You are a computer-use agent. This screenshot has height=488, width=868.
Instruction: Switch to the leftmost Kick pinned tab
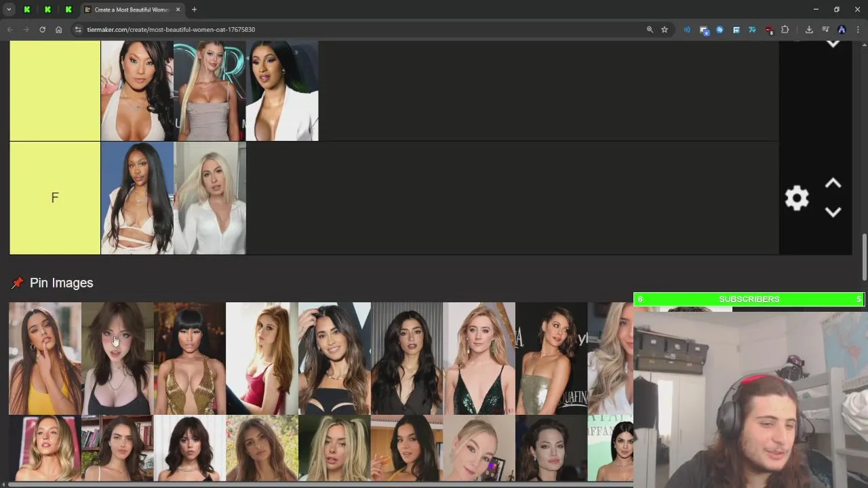[x=27, y=9]
